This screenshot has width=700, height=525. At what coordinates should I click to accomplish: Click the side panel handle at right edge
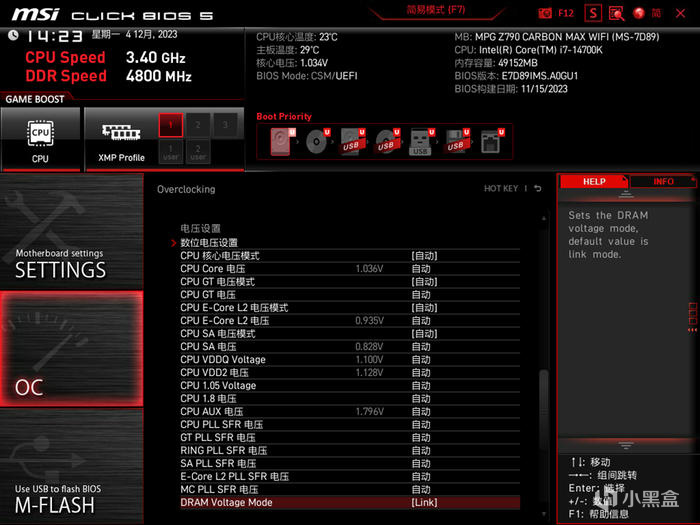pyautogui.click(x=692, y=317)
